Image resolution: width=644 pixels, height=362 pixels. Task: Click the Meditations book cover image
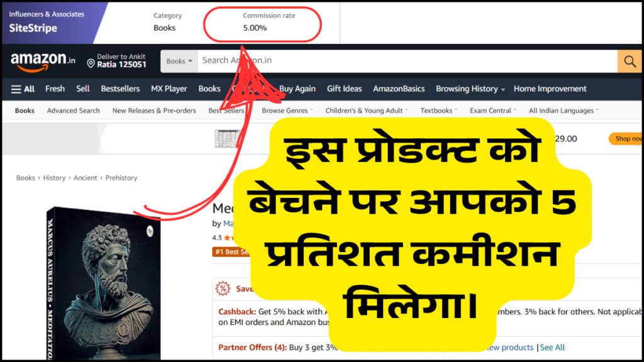104,283
